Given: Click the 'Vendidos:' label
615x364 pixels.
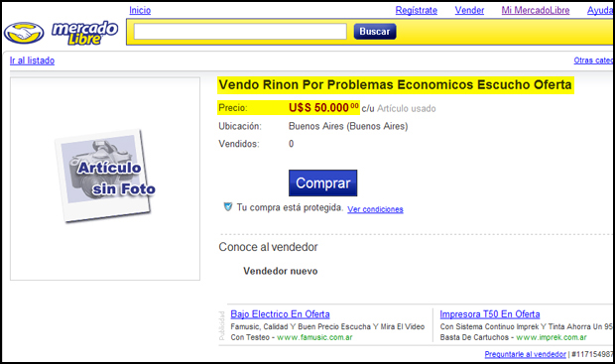Looking at the screenshot, I should tap(239, 144).
